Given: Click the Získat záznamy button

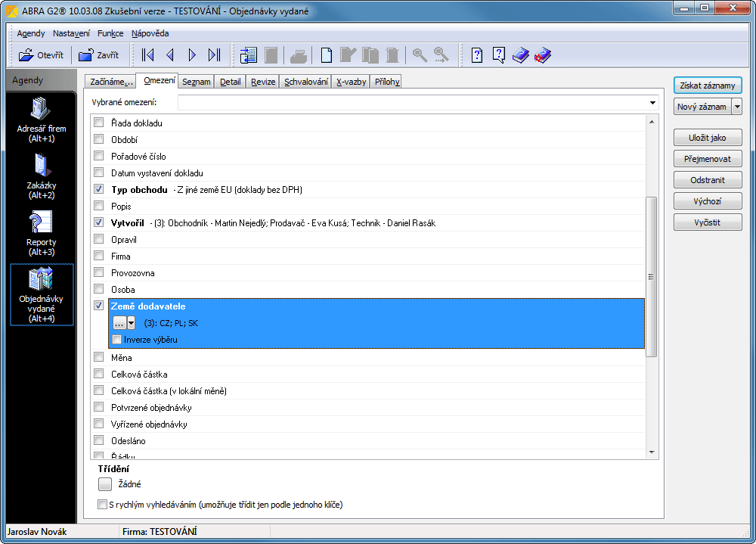Looking at the screenshot, I should (707, 85).
